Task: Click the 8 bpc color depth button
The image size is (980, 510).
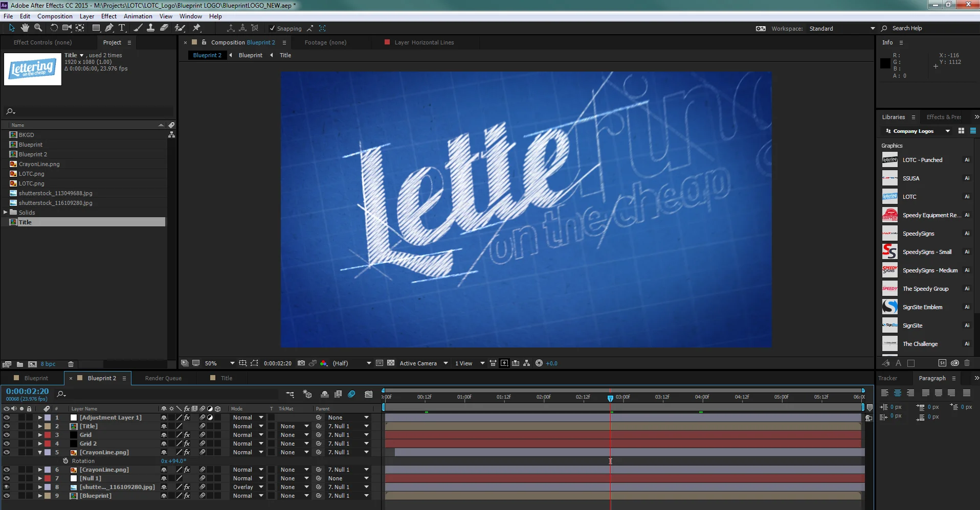Action: (48, 364)
